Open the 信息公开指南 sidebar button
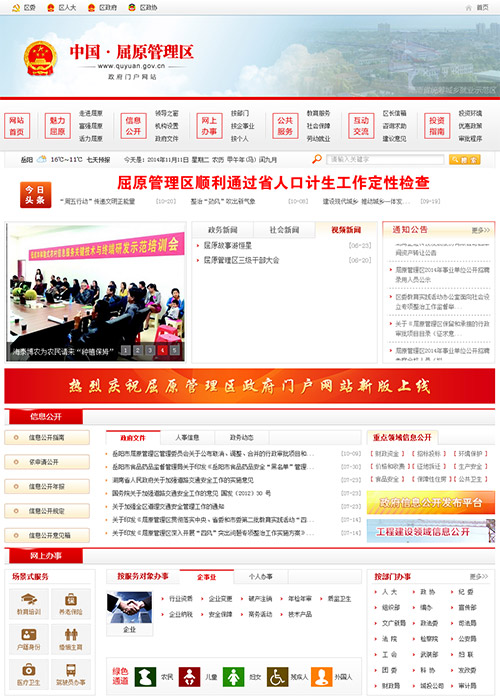 tap(47, 438)
